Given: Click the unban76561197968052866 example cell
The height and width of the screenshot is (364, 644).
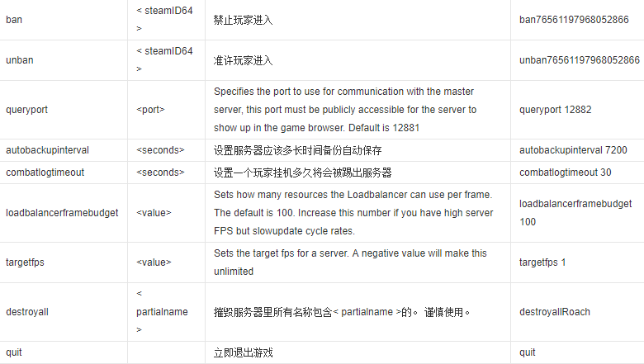Looking at the screenshot, I should [579, 60].
